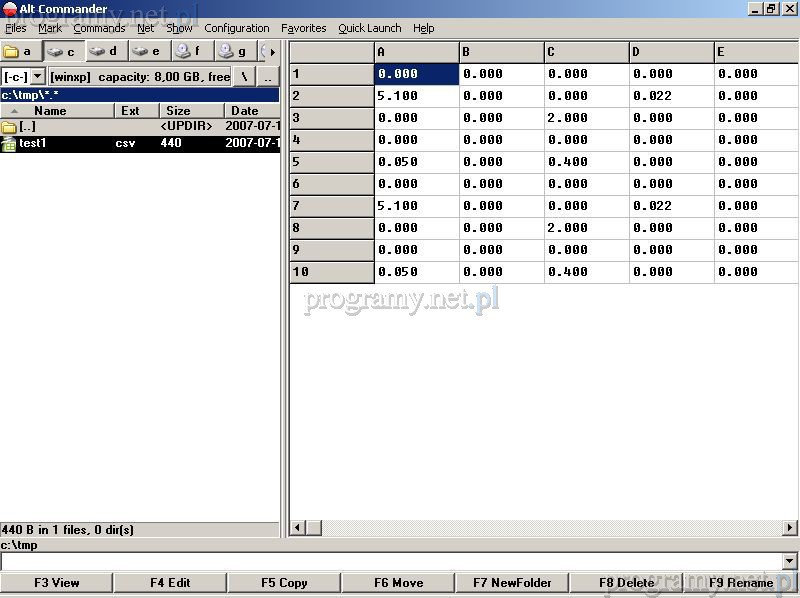Viewport: 800px width, 598px height.
Task: Click the parent folder [..] icon
Action: (9, 127)
